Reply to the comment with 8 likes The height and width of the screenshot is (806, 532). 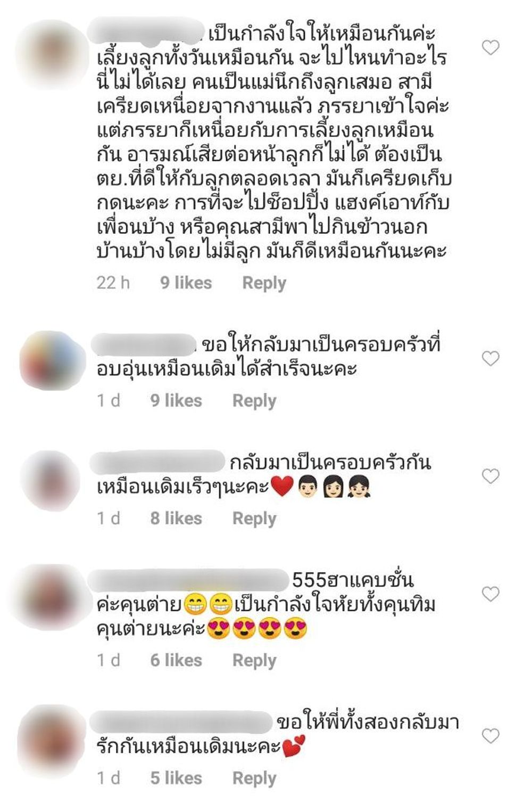pos(254,518)
